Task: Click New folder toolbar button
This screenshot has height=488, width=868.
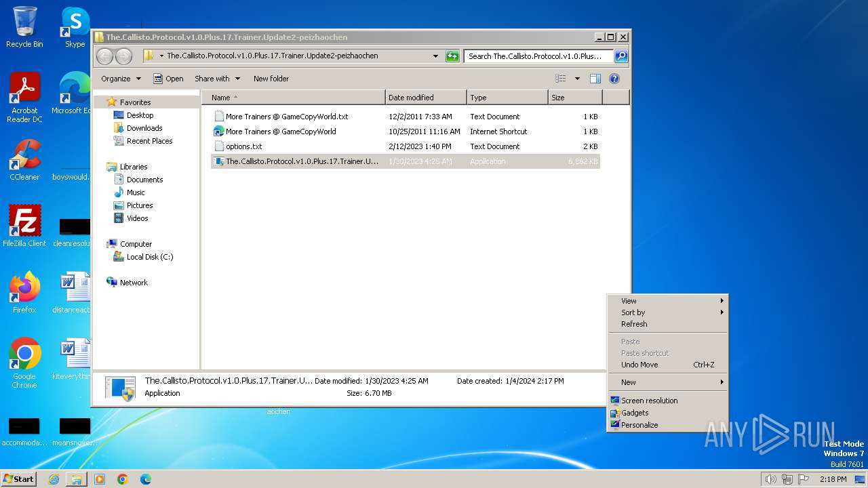Action: click(271, 79)
